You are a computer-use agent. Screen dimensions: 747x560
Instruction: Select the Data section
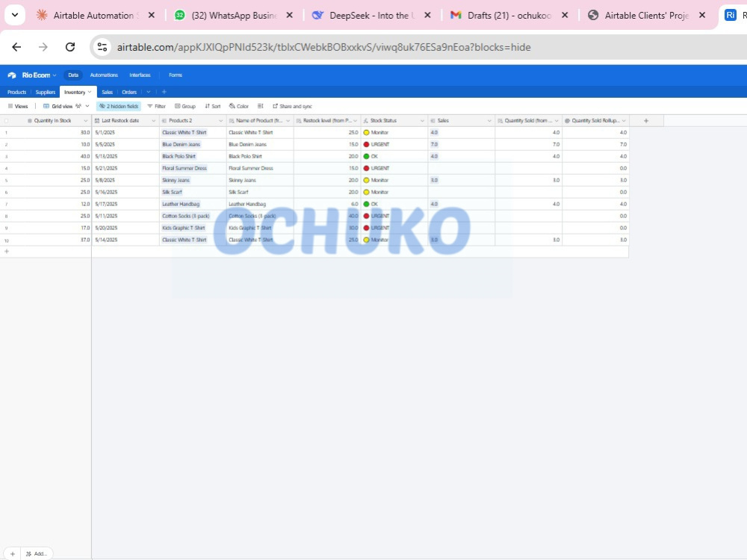(73, 75)
